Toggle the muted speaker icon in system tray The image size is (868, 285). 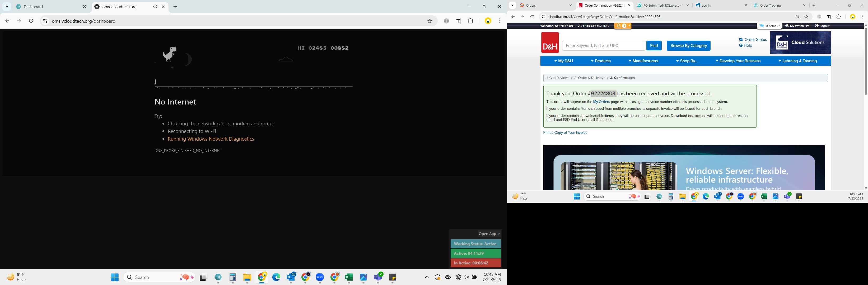(466, 277)
